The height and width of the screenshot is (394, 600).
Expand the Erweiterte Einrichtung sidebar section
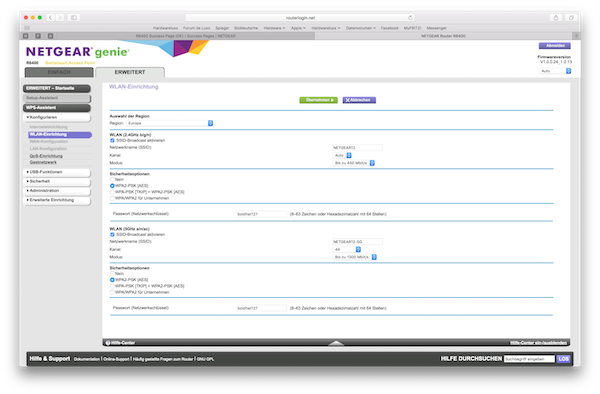[x=57, y=200]
